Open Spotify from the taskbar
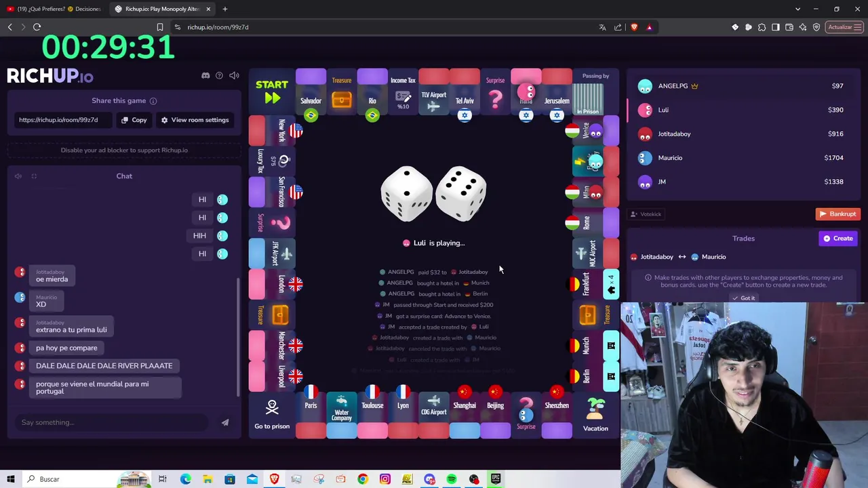The height and width of the screenshot is (488, 868). (x=452, y=479)
